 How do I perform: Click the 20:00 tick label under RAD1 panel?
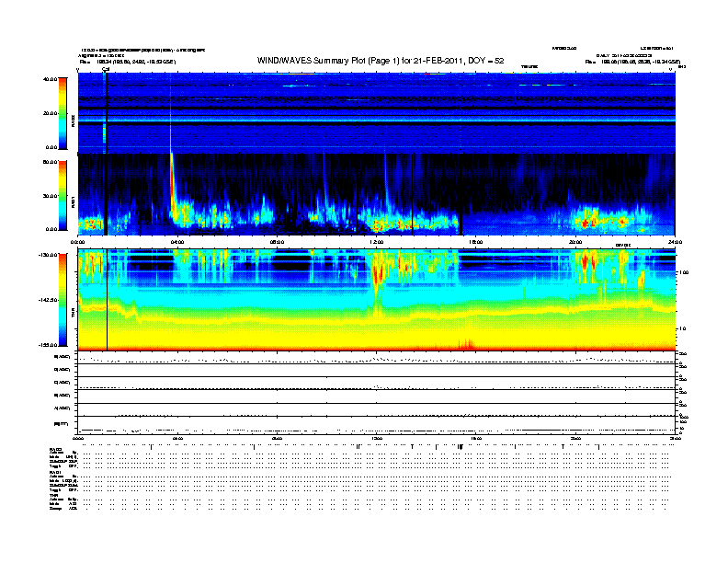pos(575,242)
